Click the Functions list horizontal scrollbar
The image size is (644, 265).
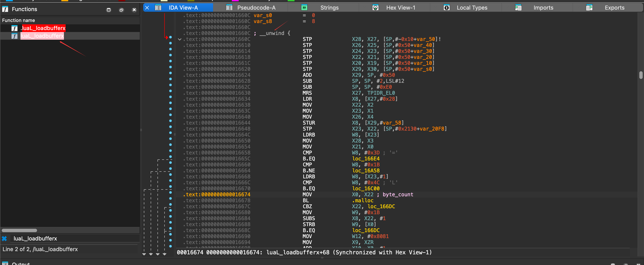20,230
